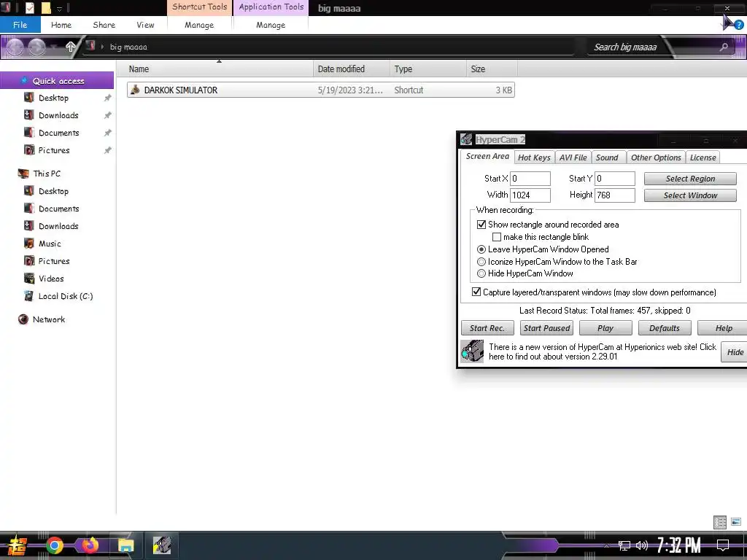Click the Defaults button
The width and height of the screenshot is (747, 560).
point(665,328)
